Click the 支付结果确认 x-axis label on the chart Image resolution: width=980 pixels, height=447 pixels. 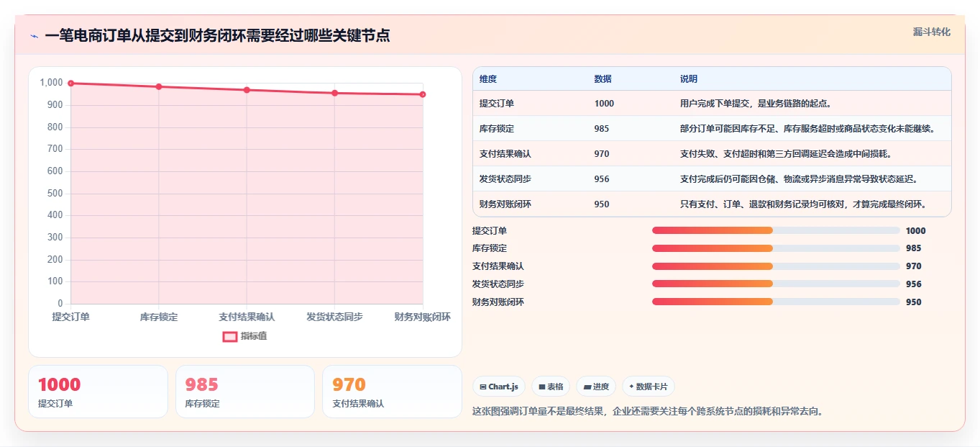247,317
